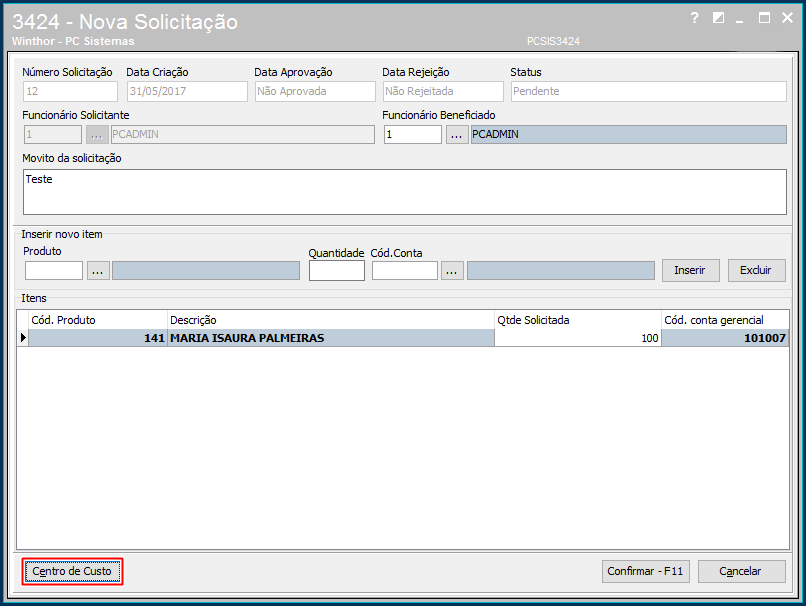Click the Funcionário Solicitante code field
806x606 pixels.
coord(52,134)
